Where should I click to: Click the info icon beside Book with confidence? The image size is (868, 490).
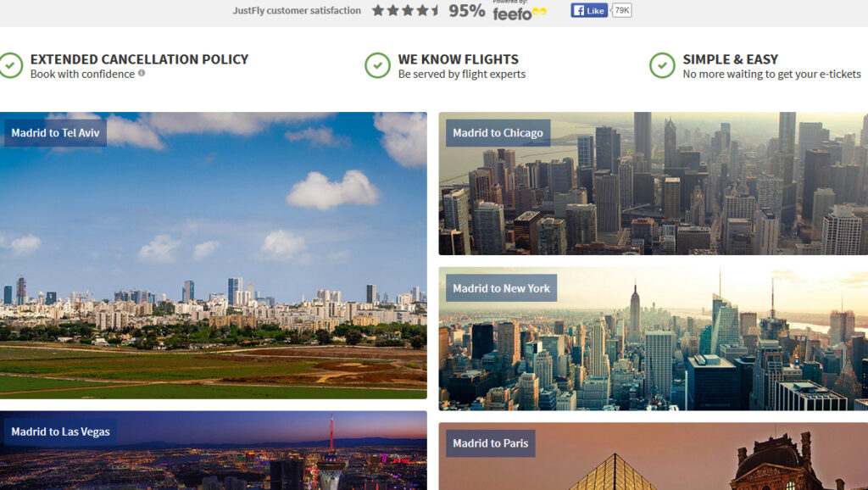click(x=142, y=73)
